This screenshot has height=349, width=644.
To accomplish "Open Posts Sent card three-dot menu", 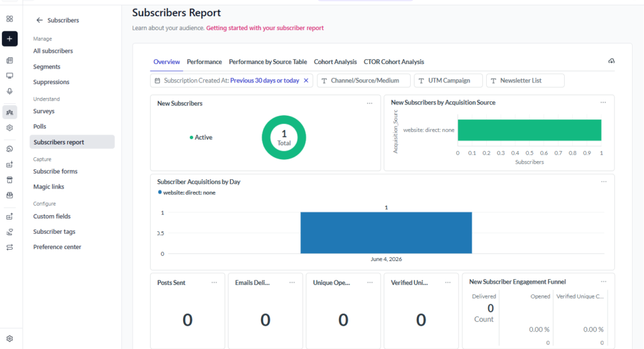I will [x=214, y=282].
